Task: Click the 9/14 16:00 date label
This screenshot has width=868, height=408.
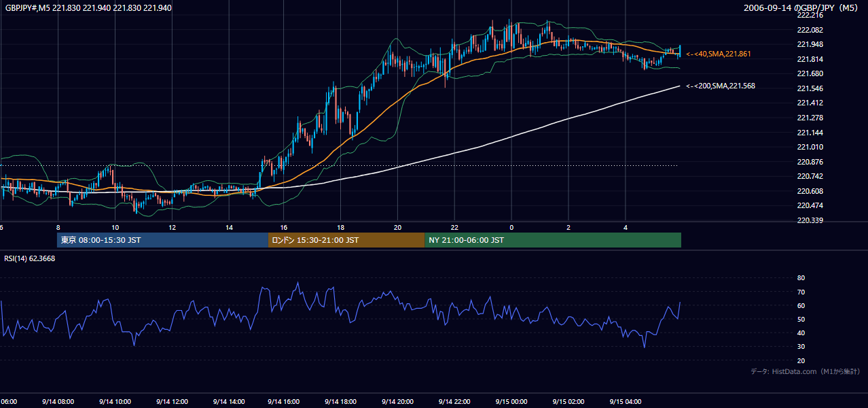Action: (x=285, y=401)
